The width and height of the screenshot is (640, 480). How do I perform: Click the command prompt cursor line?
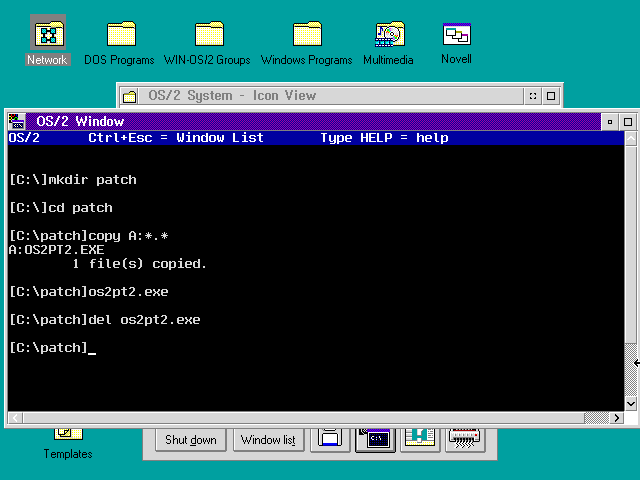pos(53,348)
